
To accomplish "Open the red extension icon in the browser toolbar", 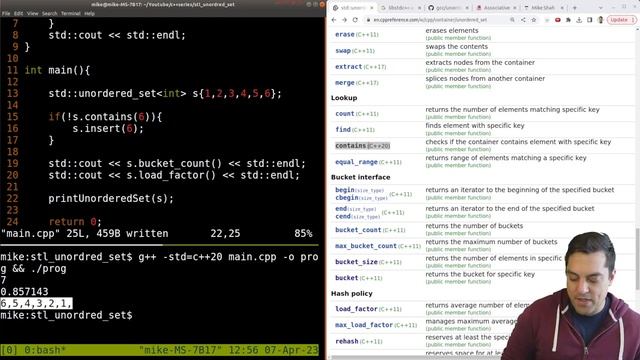I will 558,20.
